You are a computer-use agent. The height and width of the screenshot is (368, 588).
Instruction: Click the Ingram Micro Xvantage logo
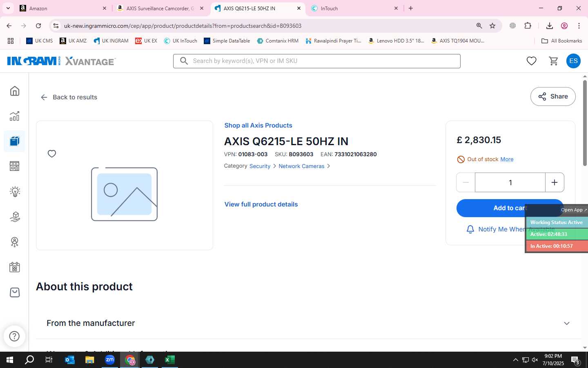click(61, 61)
